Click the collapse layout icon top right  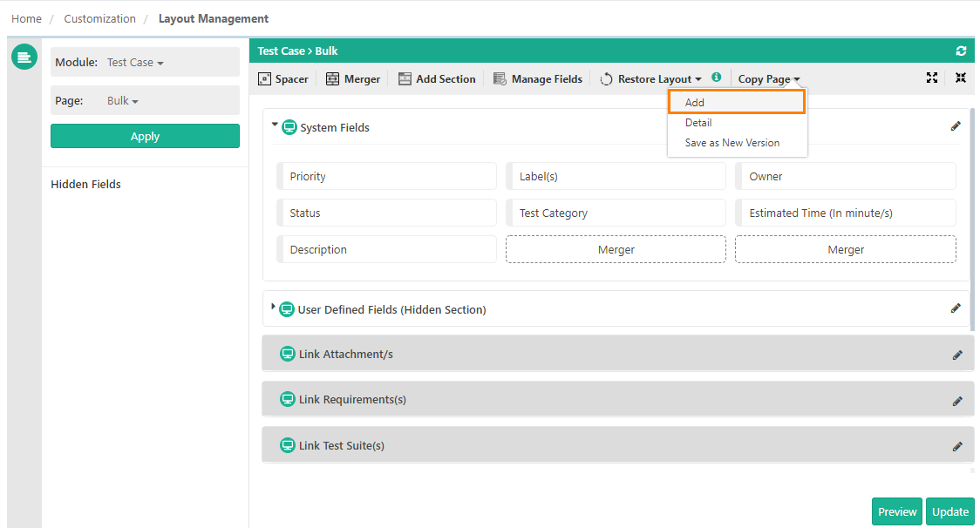coord(961,78)
